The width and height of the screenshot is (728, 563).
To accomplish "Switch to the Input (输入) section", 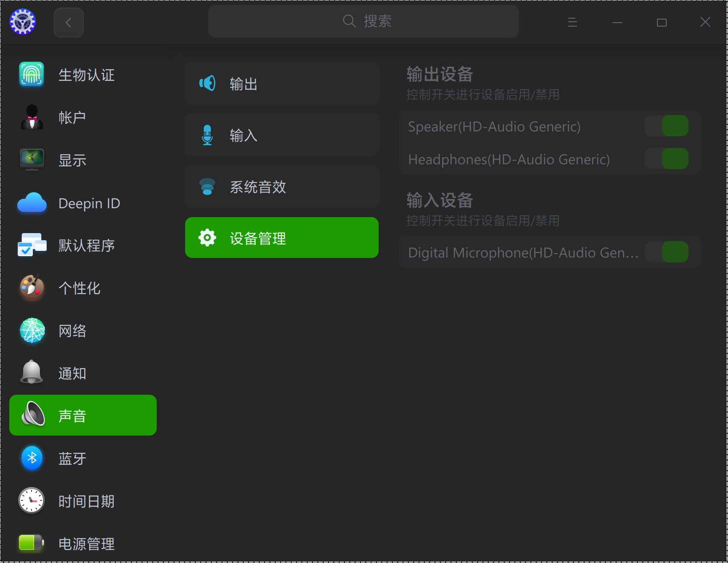I will point(281,135).
